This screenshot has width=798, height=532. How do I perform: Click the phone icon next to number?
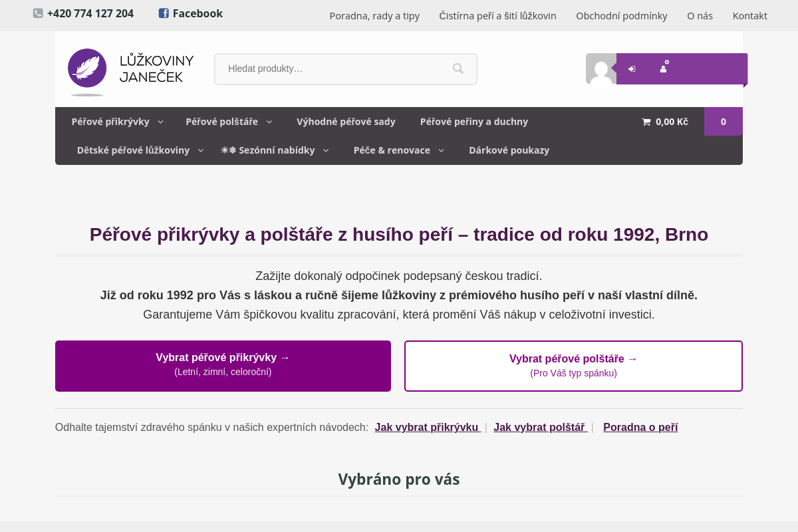coord(37,13)
